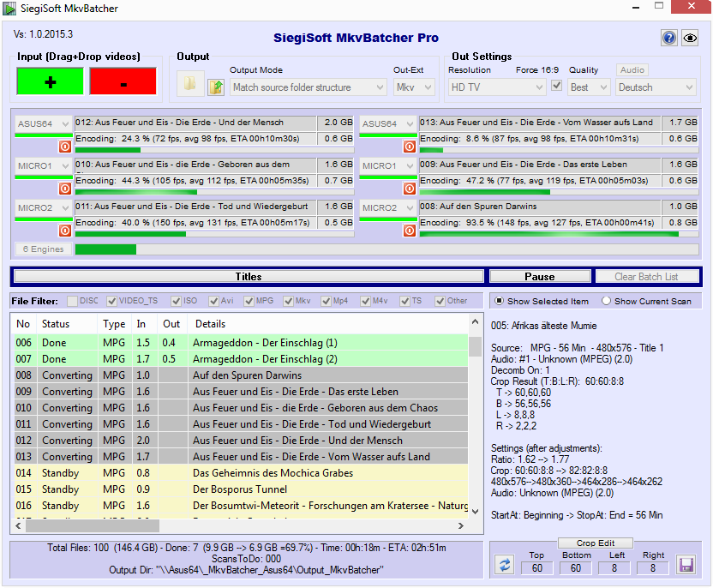Select row 006 Armageddon - Der Einschlag (1)
This screenshot has width=713, height=588.
pyautogui.click(x=241, y=343)
